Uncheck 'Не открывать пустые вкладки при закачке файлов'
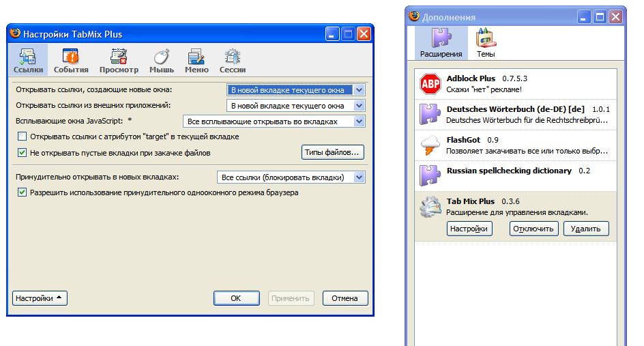The height and width of the screenshot is (346, 644). coord(23,153)
